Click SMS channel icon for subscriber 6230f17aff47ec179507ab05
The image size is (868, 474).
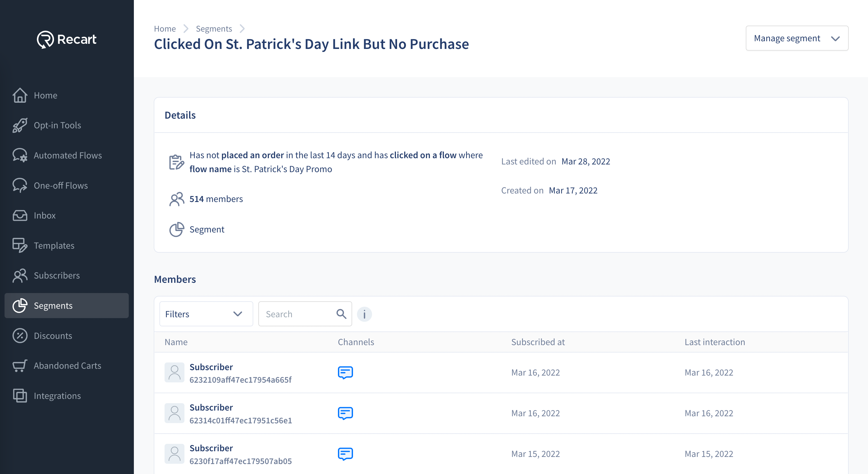(x=345, y=454)
